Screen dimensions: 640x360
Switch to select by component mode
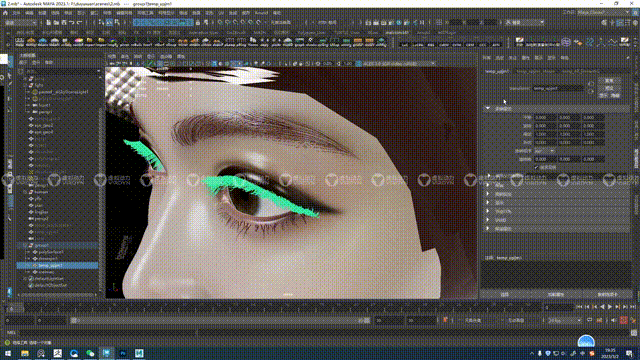pos(117,22)
